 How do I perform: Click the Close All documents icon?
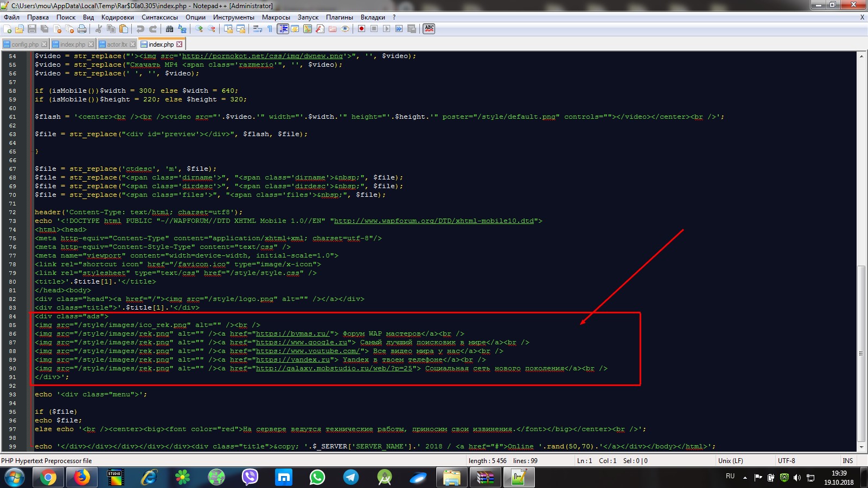[x=69, y=29]
